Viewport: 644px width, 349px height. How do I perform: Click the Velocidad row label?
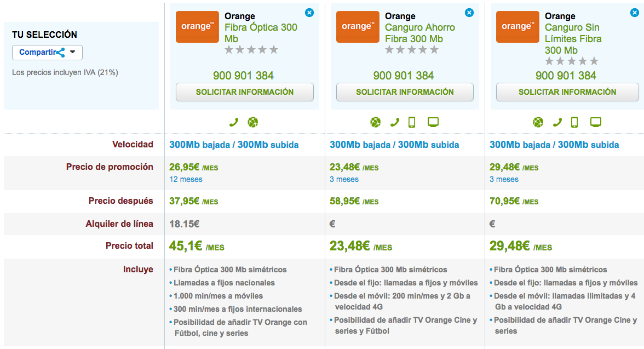pos(133,144)
